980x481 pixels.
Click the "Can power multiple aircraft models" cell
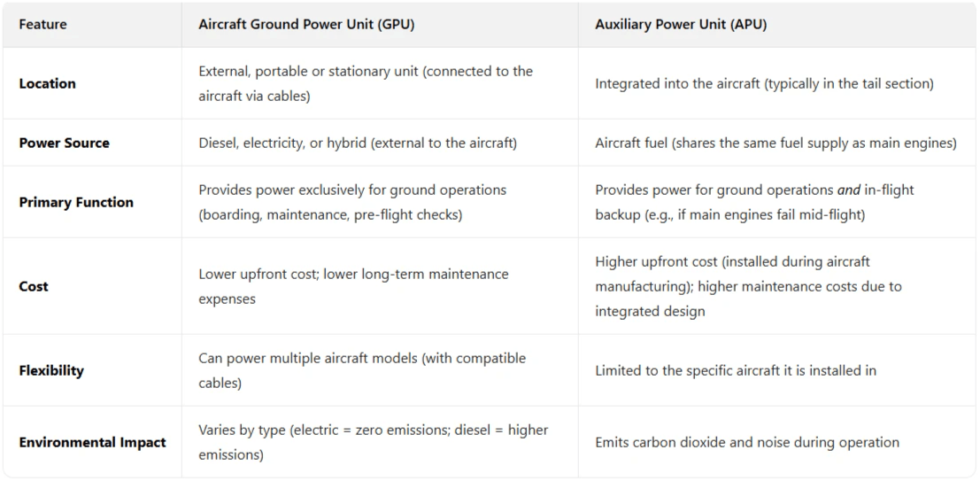pyautogui.click(x=361, y=370)
